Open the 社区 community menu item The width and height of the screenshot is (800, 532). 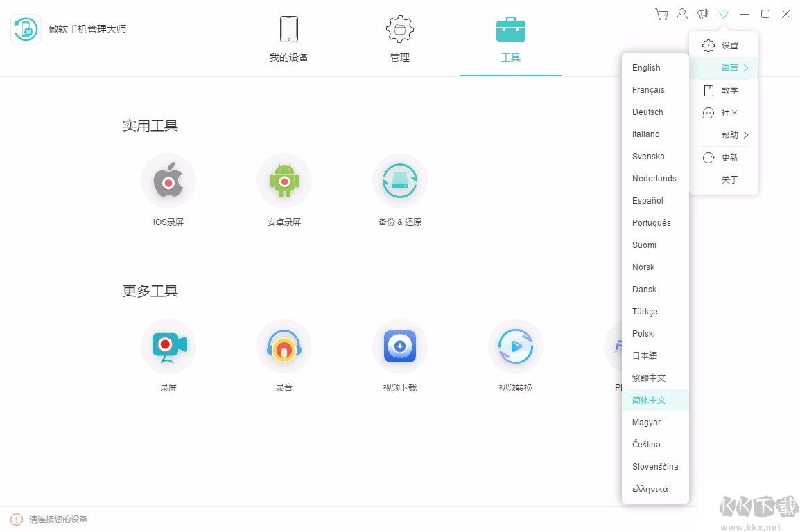coord(724,113)
